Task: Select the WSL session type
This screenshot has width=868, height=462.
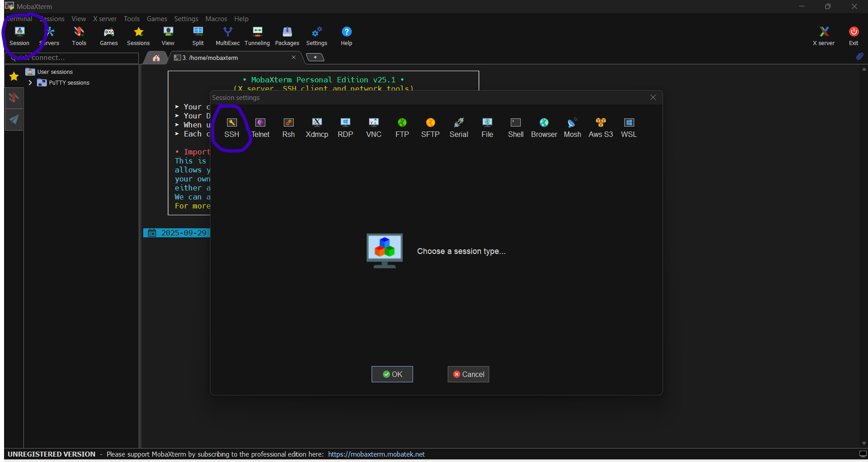Action: tap(629, 127)
